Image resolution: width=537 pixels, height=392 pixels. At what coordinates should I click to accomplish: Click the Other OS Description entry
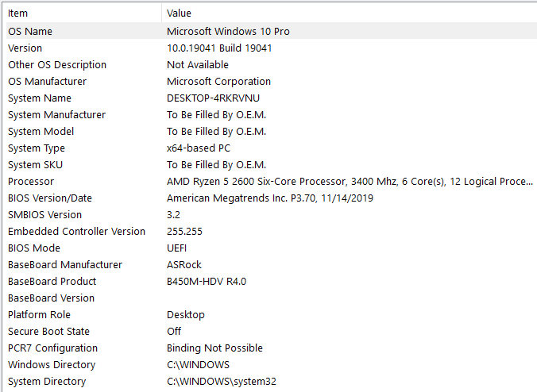(x=57, y=65)
